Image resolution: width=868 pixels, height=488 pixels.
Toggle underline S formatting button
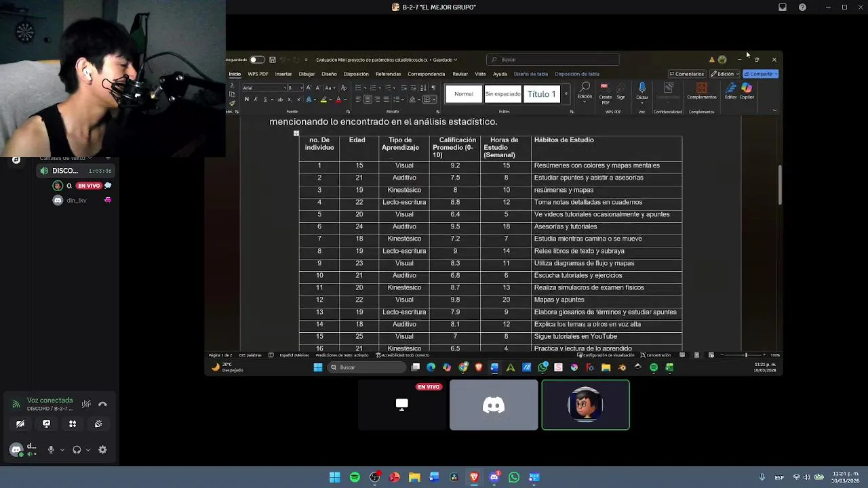pos(264,100)
